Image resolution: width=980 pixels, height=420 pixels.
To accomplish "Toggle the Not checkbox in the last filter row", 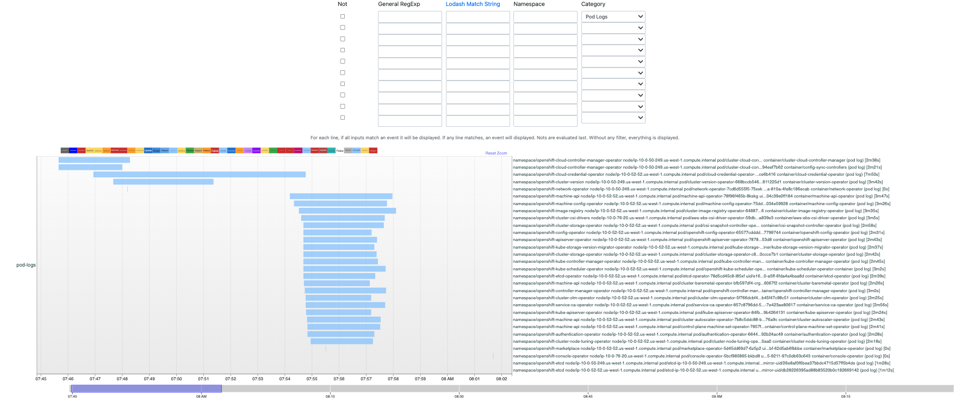I will (x=343, y=118).
